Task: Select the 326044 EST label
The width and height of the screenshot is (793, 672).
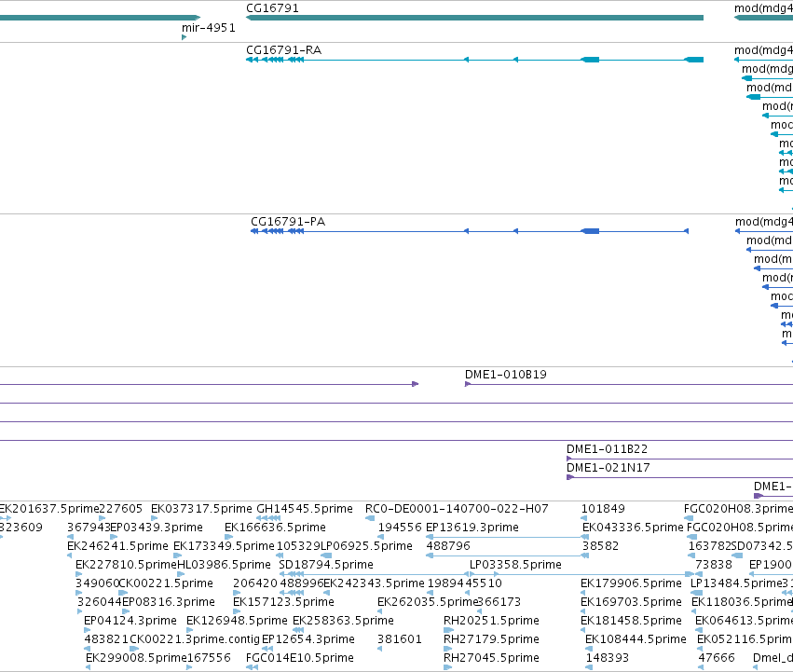Action: (x=99, y=602)
